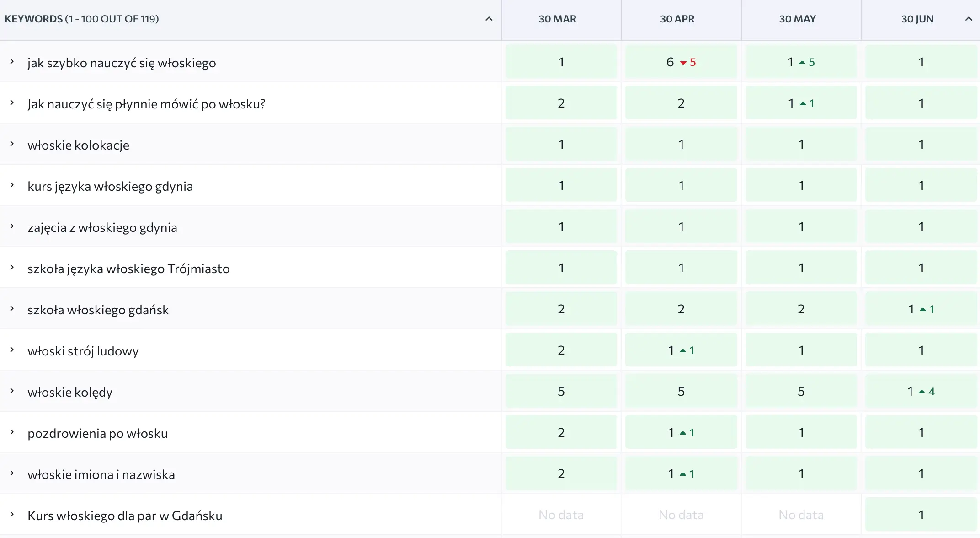The width and height of the screenshot is (980, 538).
Task: Expand 'włoskie imiona i nazwiska' row chevron
Action: click(12, 473)
